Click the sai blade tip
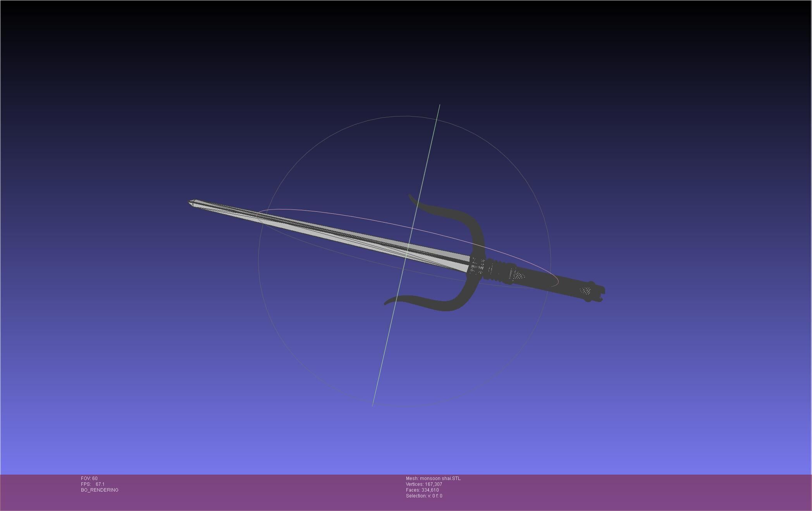Screen dimensions: 812x511 click(x=193, y=203)
